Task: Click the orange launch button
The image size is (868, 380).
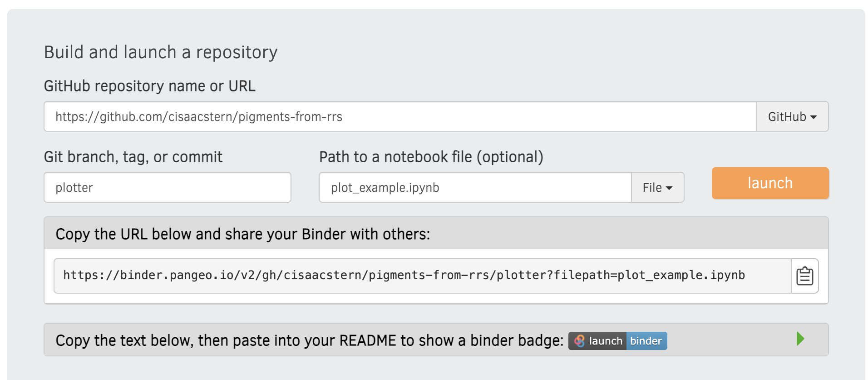Action: pyautogui.click(x=770, y=183)
